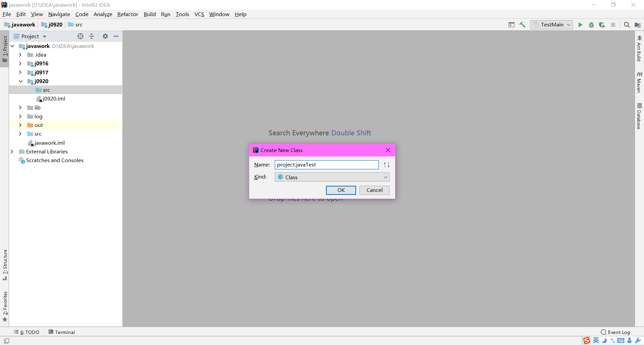Viewport: 644px width, 345px height.
Task: Click src breadcrumb in navigation bar
Action: (75, 24)
